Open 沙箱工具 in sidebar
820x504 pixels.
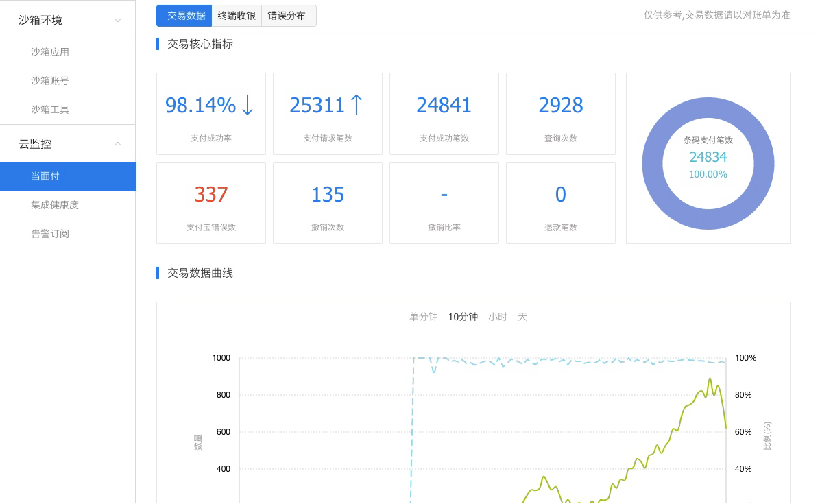(49, 109)
